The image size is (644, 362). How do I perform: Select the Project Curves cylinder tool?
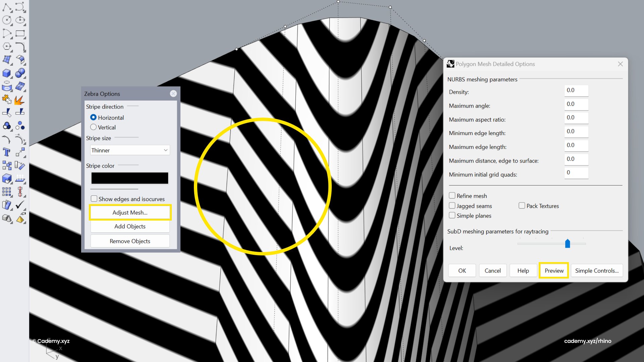point(7,86)
